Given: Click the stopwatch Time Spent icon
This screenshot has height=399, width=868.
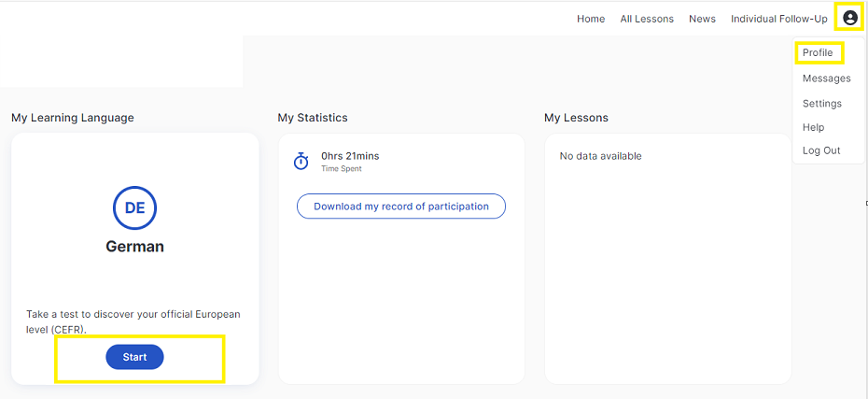Looking at the screenshot, I should click(x=301, y=162).
